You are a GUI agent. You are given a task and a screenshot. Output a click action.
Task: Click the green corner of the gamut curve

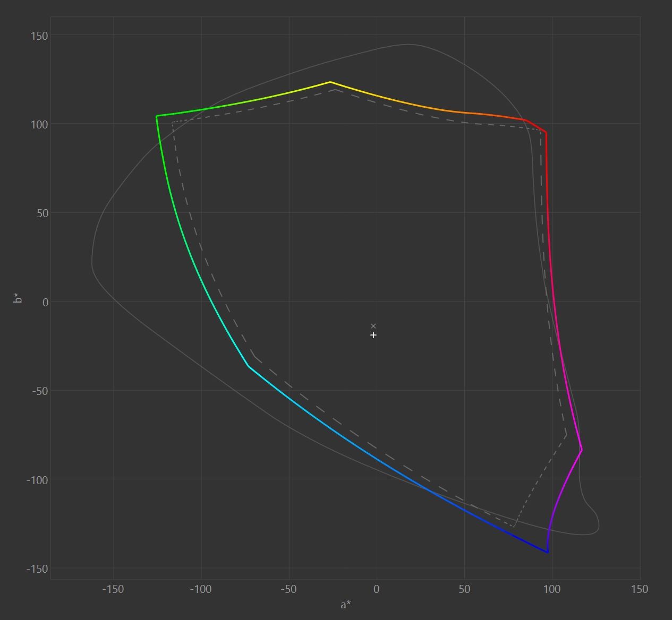(157, 116)
